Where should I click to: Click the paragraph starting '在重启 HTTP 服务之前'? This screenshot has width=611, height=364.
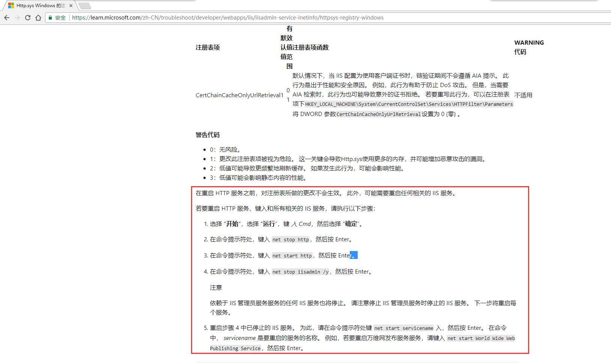coord(327,193)
